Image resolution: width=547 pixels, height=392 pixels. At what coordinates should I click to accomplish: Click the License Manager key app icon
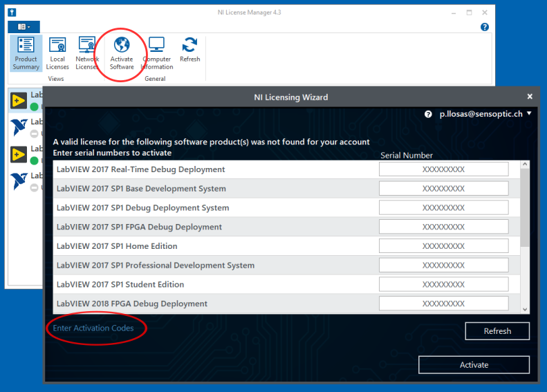(x=12, y=12)
